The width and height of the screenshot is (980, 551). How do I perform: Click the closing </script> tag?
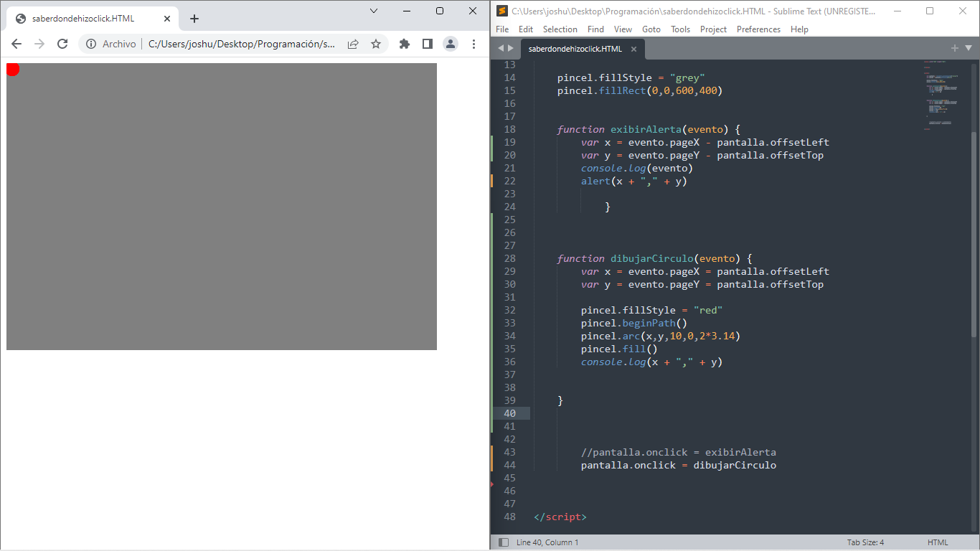[x=560, y=517]
